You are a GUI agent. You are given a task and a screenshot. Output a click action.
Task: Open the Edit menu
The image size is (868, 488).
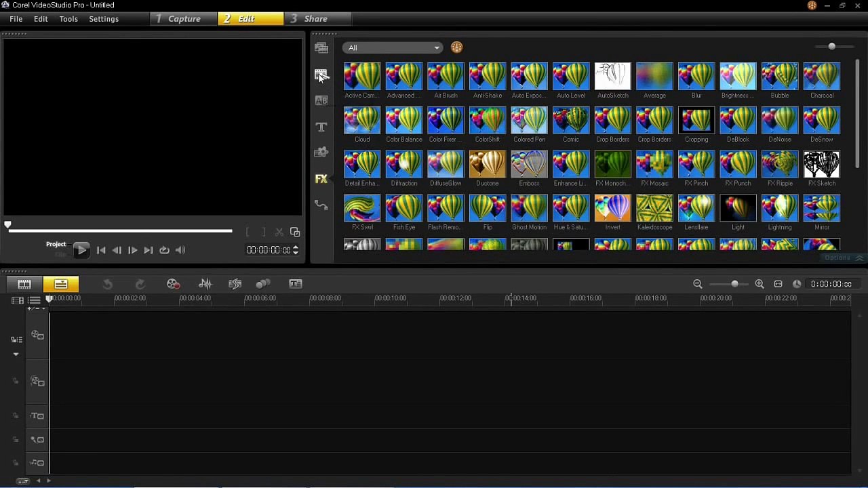41,19
